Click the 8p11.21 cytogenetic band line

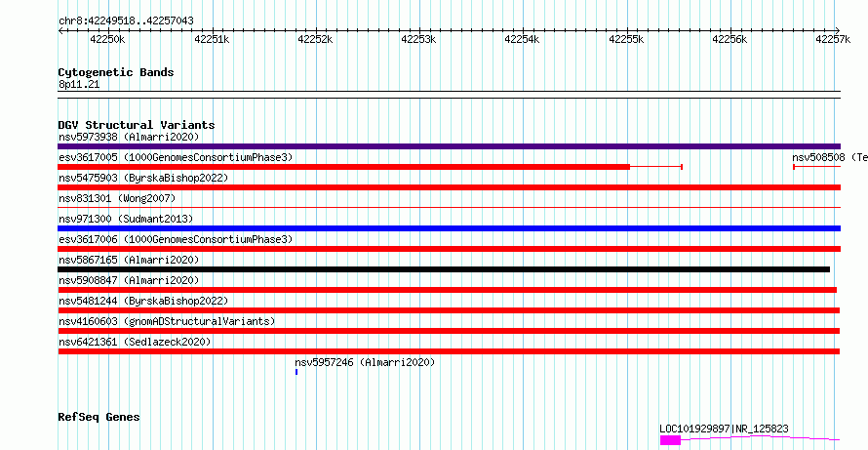(449, 95)
